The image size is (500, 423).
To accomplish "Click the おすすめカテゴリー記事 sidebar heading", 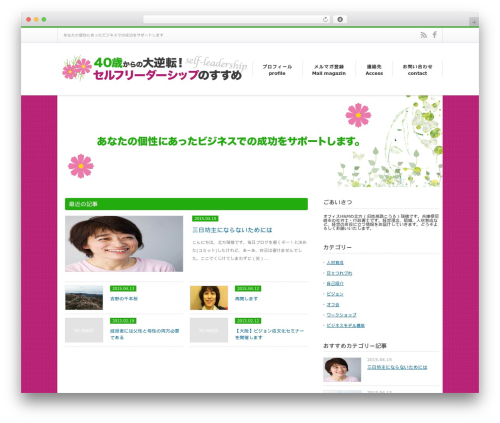I will [355, 346].
